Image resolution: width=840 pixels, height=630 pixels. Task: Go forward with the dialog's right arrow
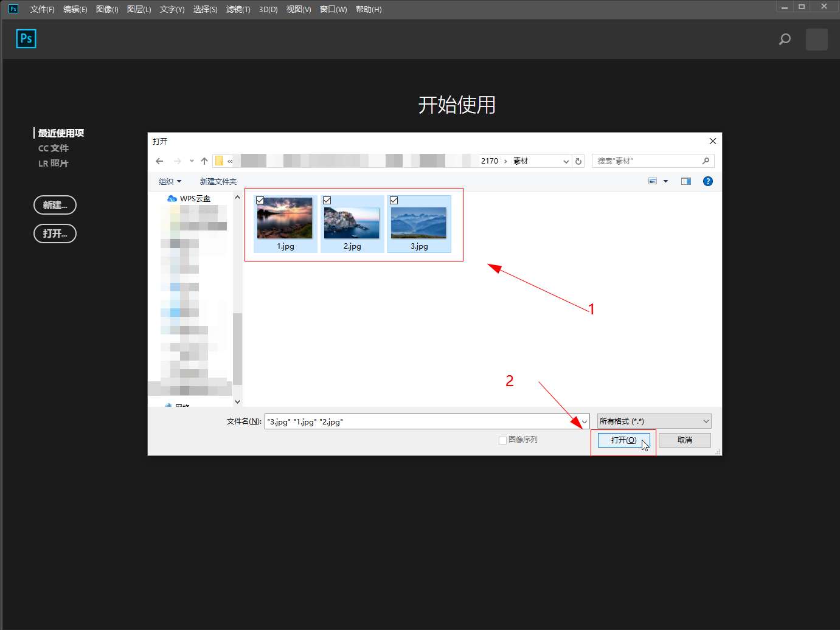coord(178,161)
